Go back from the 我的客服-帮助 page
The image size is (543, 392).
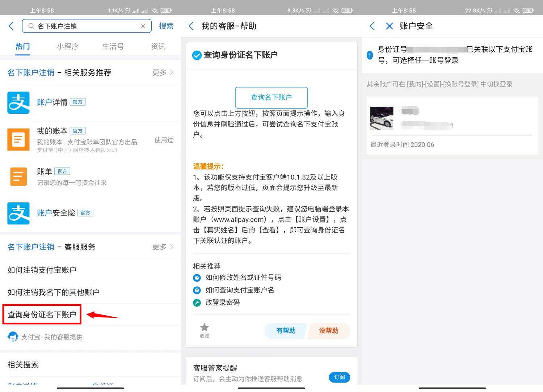tap(191, 26)
